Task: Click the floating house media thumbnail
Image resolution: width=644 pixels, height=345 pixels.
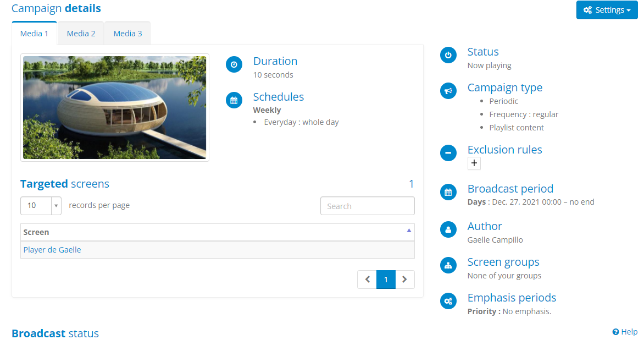Action: (x=115, y=107)
